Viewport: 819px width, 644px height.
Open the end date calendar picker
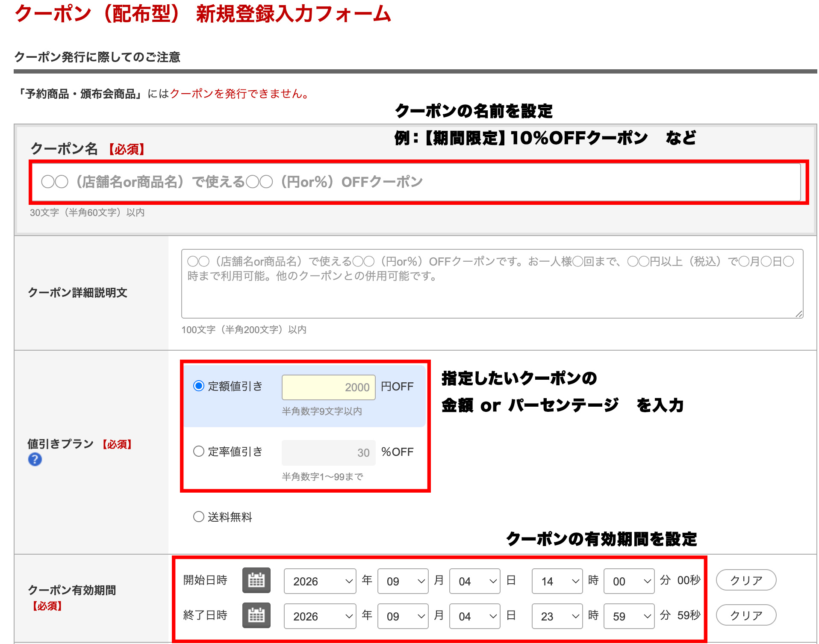pos(256,615)
